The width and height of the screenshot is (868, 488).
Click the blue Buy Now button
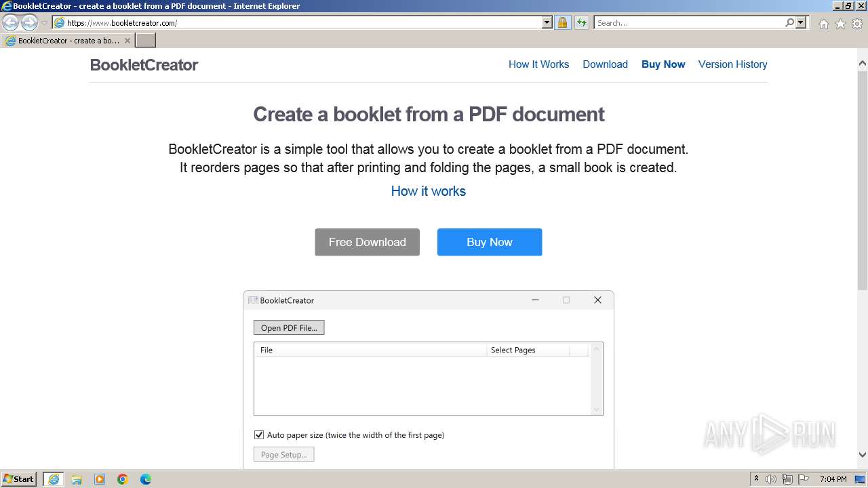[490, 242]
